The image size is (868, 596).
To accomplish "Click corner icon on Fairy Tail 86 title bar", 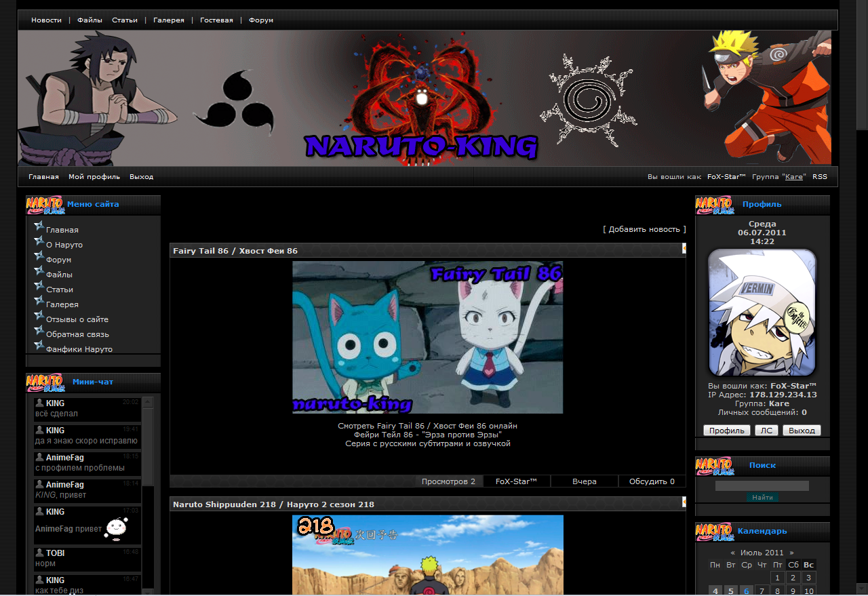I will pyautogui.click(x=684, y=249).
